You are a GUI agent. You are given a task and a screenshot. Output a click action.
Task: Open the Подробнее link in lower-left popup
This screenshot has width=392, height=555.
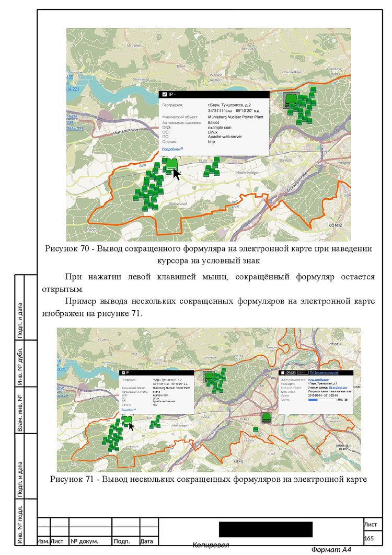[x=128, y=410]
